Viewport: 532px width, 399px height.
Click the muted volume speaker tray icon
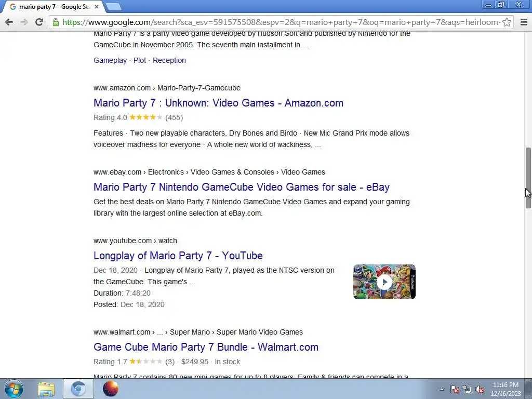point(480,390)
